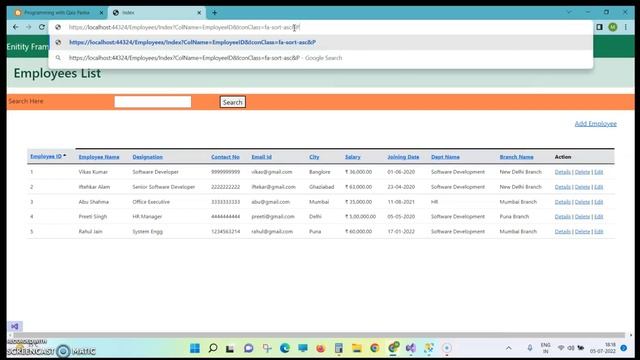Click the browser forward arrow

point(29,27)
